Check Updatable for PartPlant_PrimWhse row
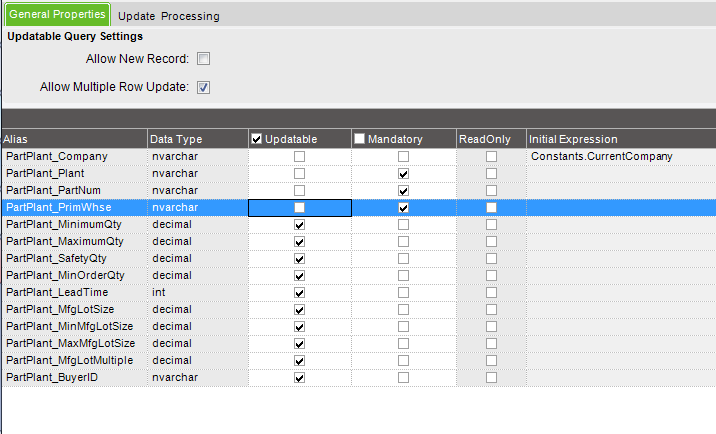The image size is (716, 434). click(x=299, y=208)
